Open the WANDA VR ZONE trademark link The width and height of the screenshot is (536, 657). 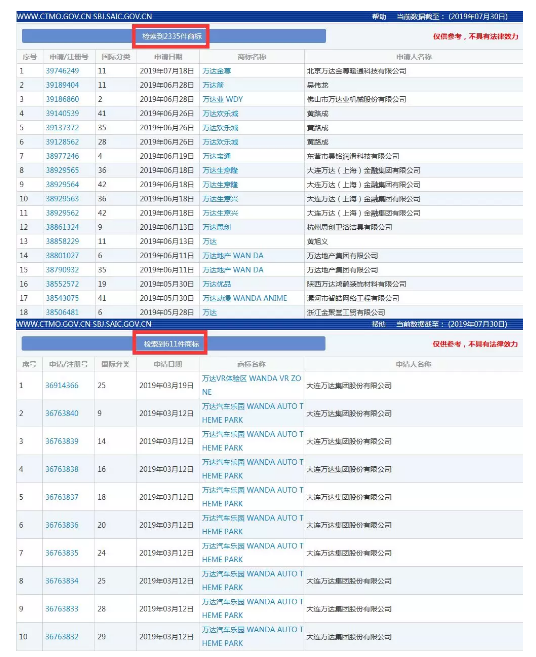pyautogui.click(x=251, y=385)
